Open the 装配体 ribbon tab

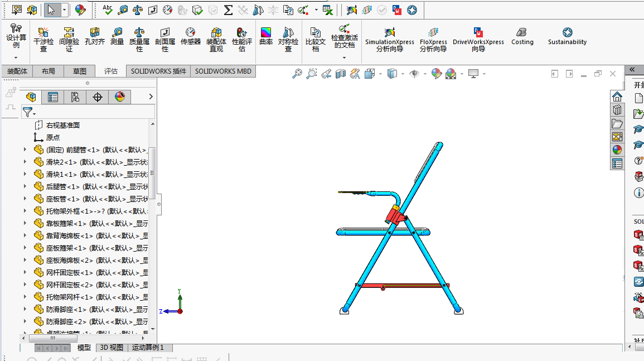(17, 71)
